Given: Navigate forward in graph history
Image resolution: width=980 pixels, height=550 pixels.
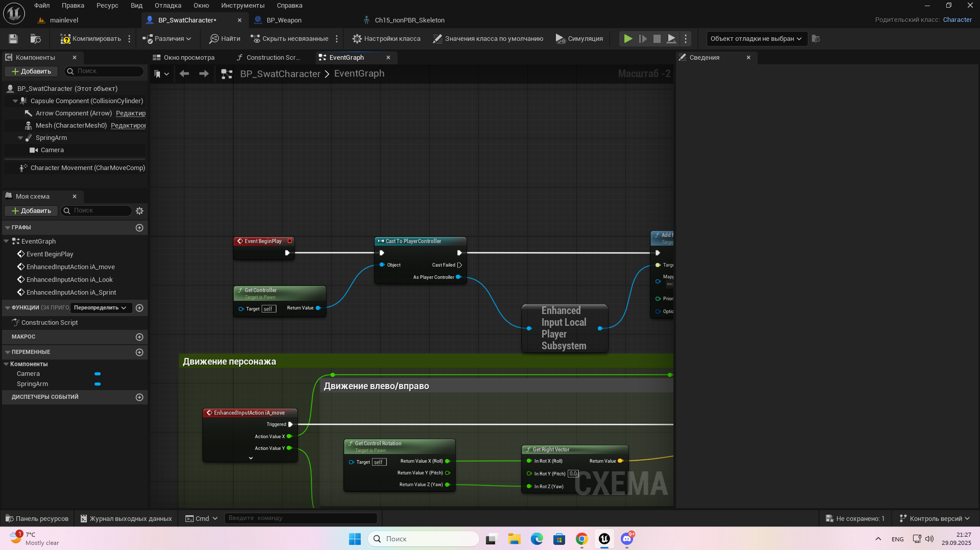Looking at the screenshot, I should pyautogui.click(x=204, y=74).
